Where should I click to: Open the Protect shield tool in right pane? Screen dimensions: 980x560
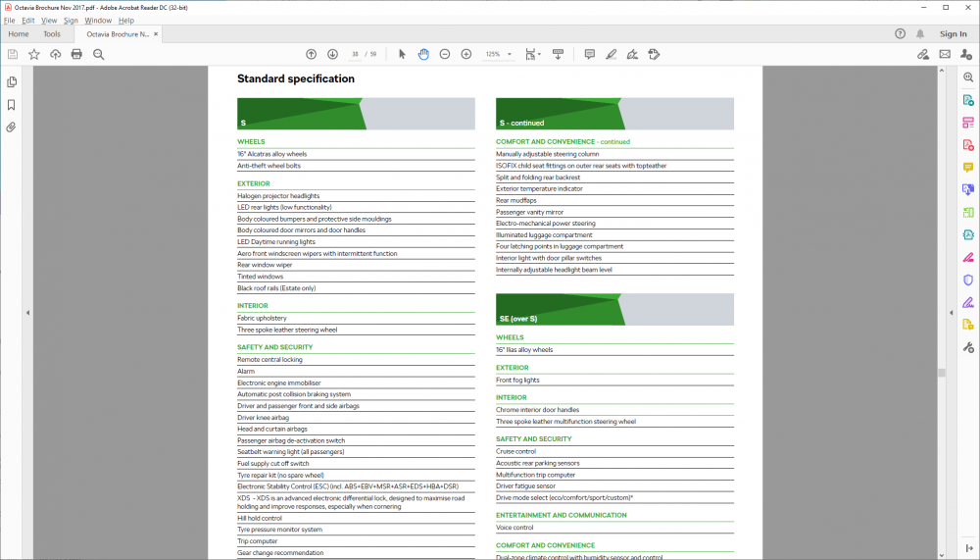click(x=968, y=280)
